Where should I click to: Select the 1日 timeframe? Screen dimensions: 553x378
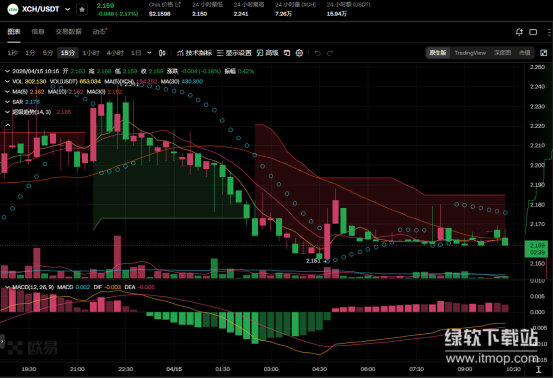point(136,53)
